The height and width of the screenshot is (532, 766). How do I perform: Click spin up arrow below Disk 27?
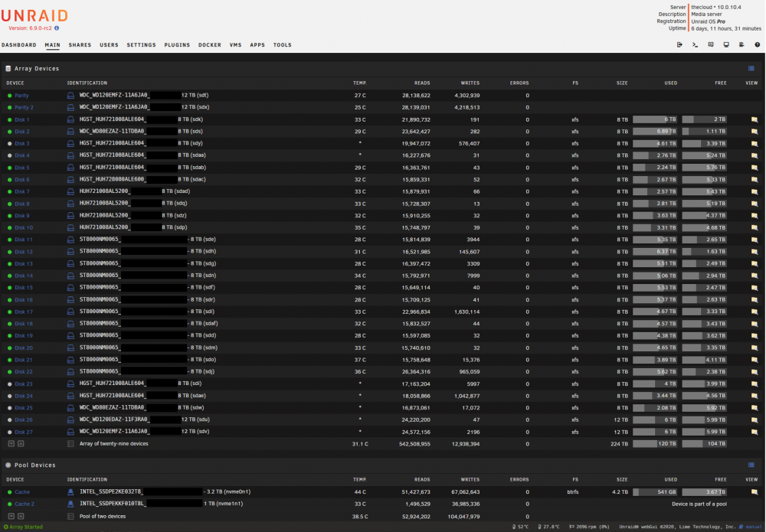pos(21,444)
